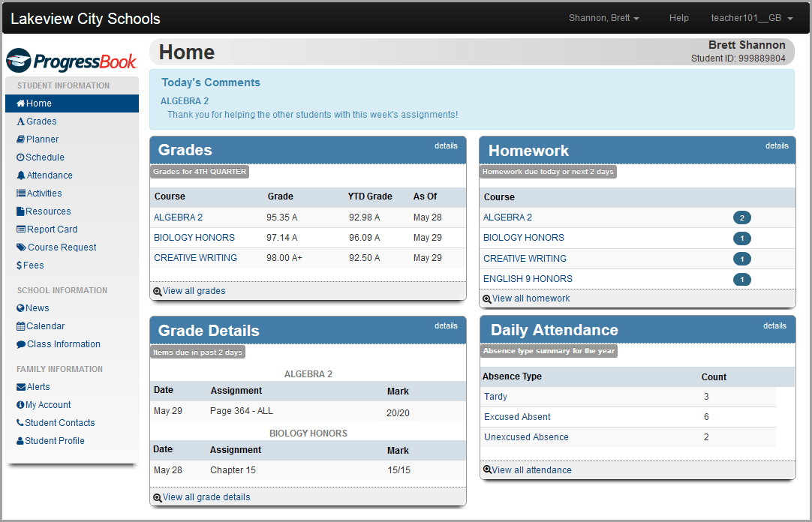Viewport: 812px width, 522px height.
Task: Click the Grades letter A icon
Action: pos(21,121)
